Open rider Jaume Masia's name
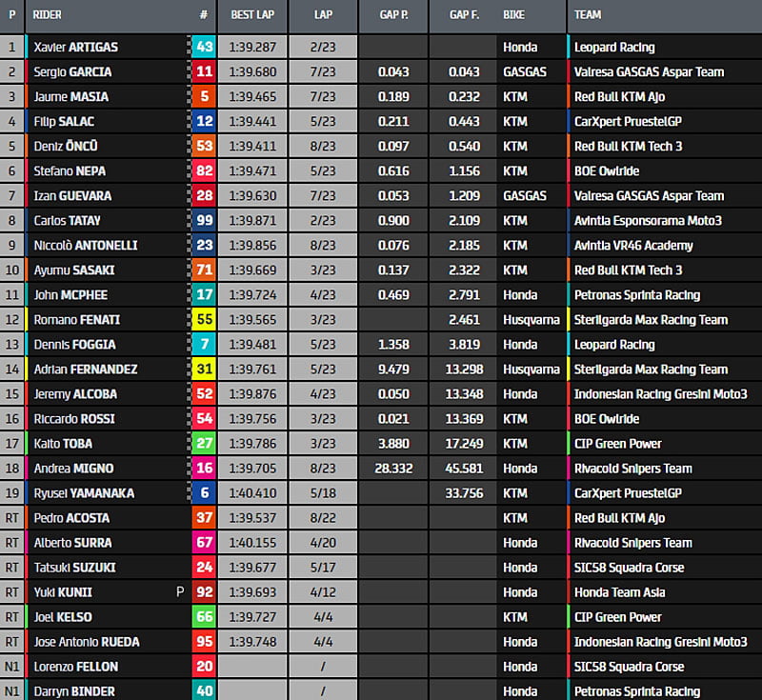The image size is (762, 700). (70, 96)
